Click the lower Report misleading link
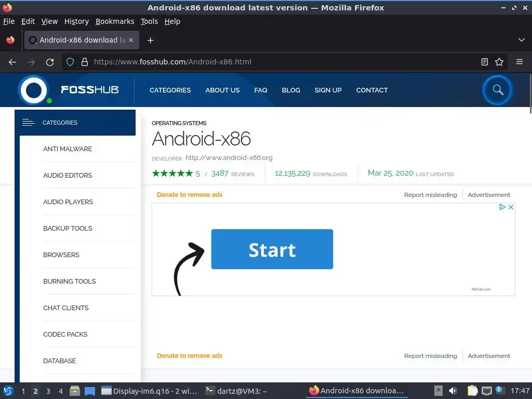Viewport: 532px width, 399px height. [430, 356]
